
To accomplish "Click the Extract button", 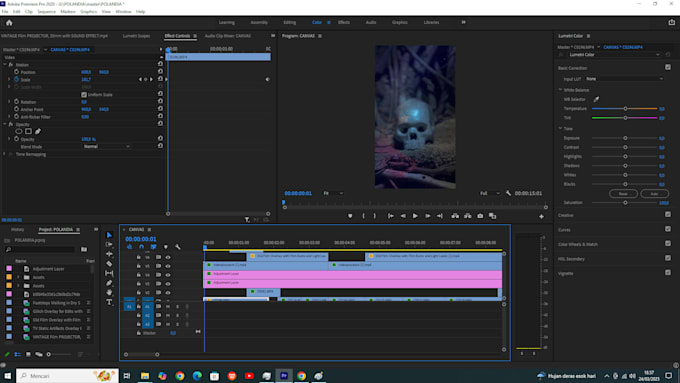I will (x=468, y=216).
